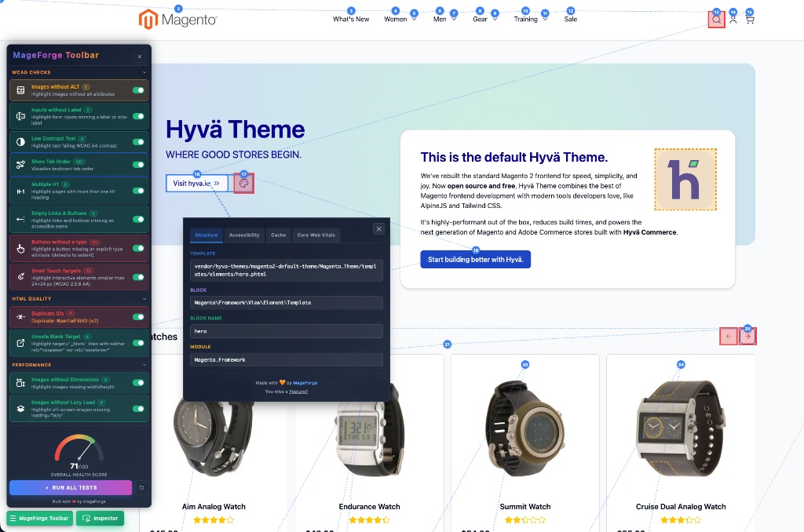This screenshot has height=532, width=804.
Task: Switch to the Structure tab
Action: [x=206, y=235]
